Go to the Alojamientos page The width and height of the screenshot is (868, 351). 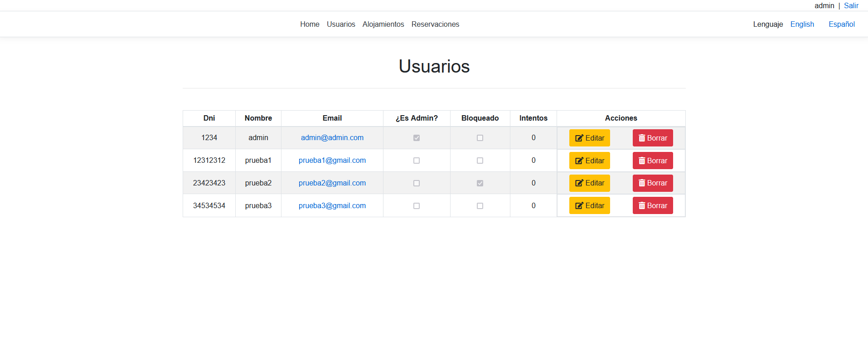coord(383,24)
